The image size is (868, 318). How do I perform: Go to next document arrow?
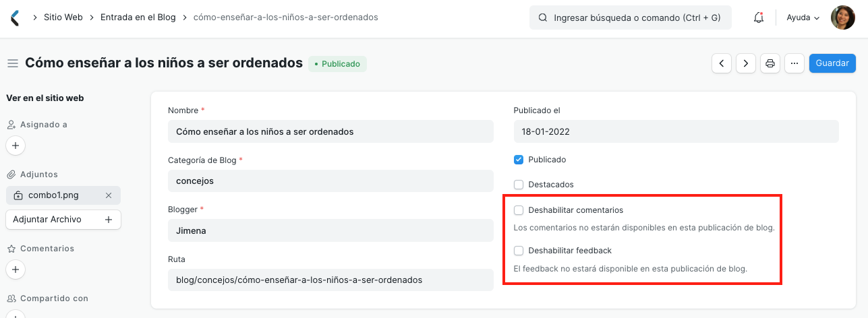[745, 63]
